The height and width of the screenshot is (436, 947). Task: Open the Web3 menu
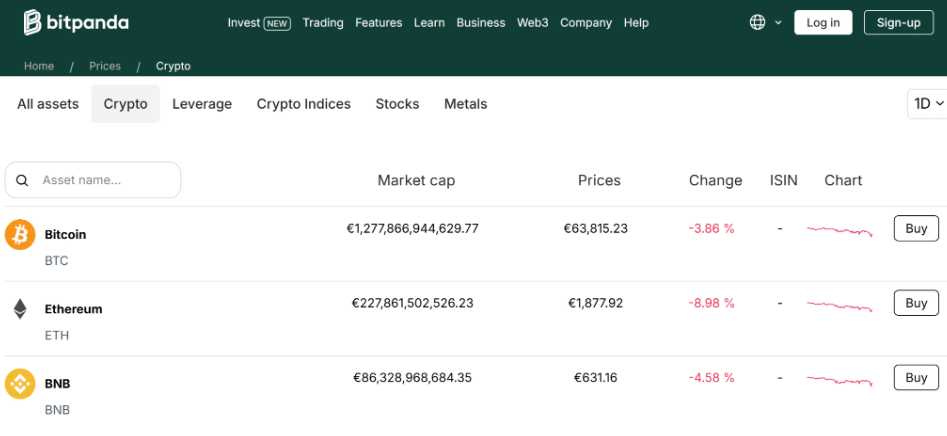tap(533, 23)
